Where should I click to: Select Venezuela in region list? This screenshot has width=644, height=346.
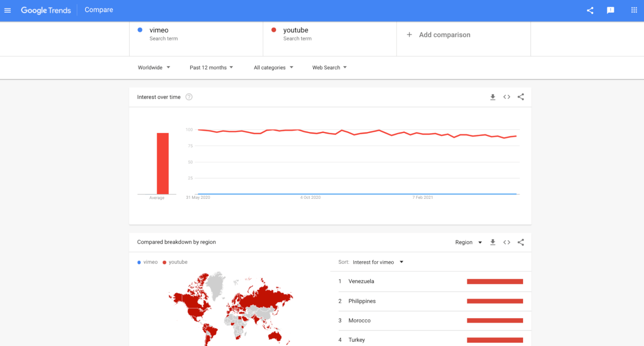pyautogui.click(x=431, y=282)
